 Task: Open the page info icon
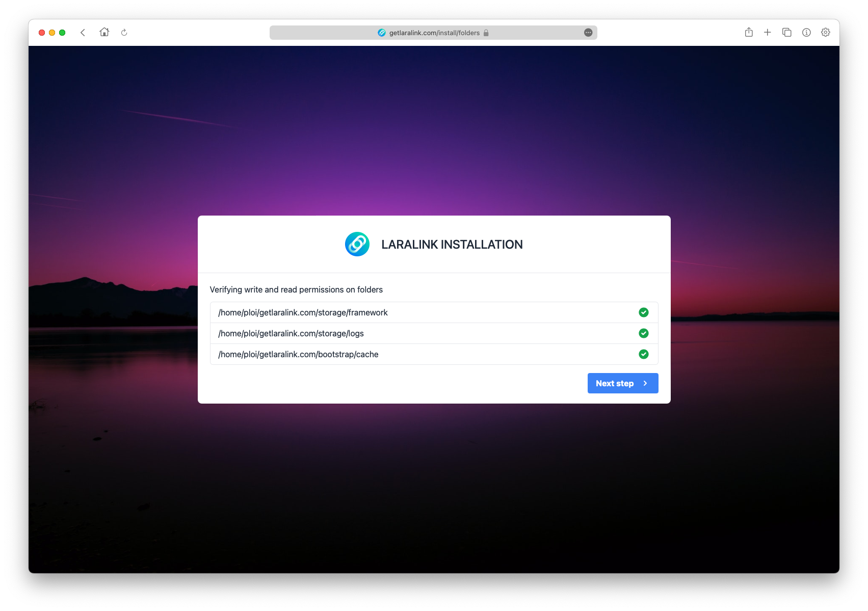click(806, 33)
